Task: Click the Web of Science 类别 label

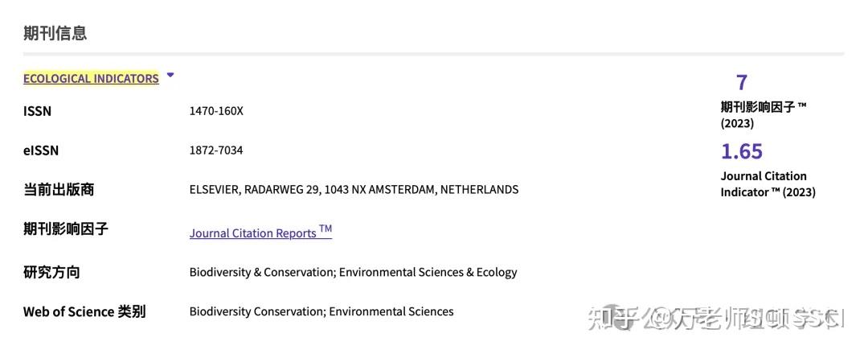Action: pyautogui.click(x=84, y=311)
